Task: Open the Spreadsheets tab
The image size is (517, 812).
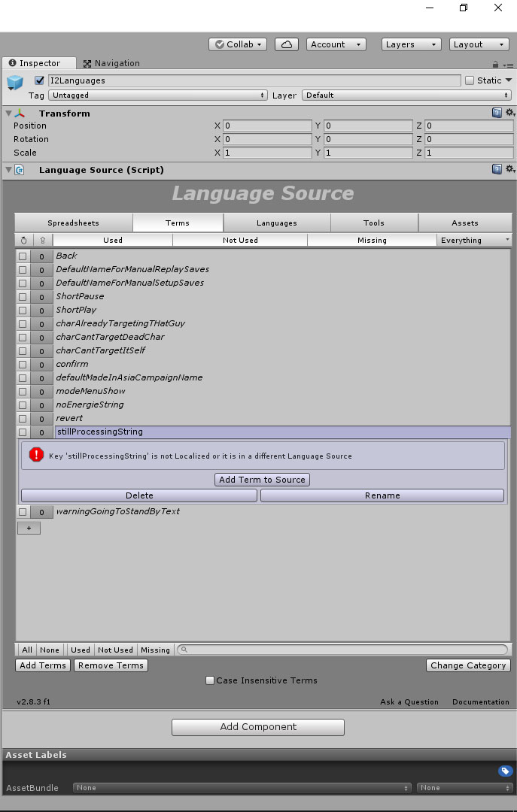Action: [x=73, y=223]
